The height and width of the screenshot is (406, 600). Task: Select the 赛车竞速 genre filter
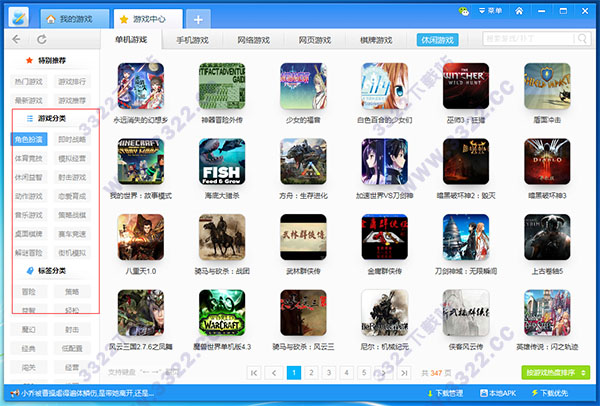click(x=72, y=234)
